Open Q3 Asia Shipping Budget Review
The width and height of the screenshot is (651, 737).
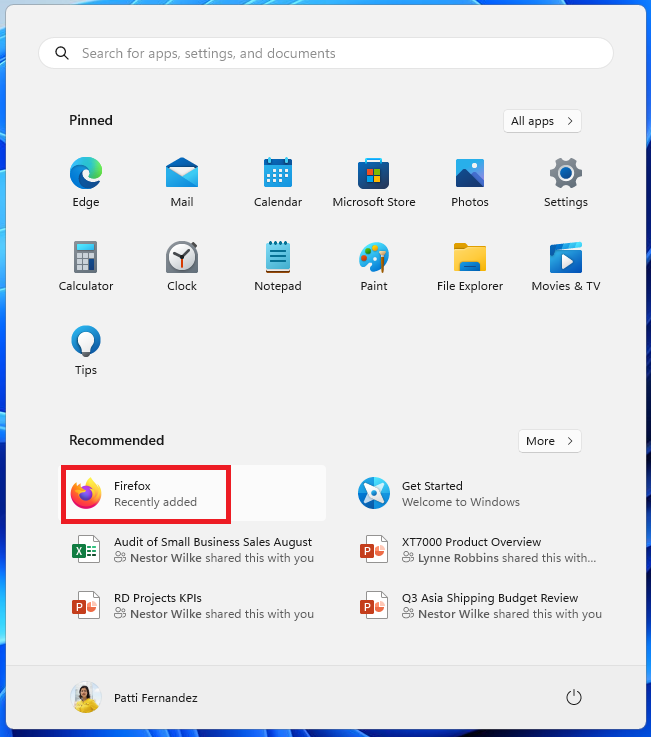click(x=481, y=605)
